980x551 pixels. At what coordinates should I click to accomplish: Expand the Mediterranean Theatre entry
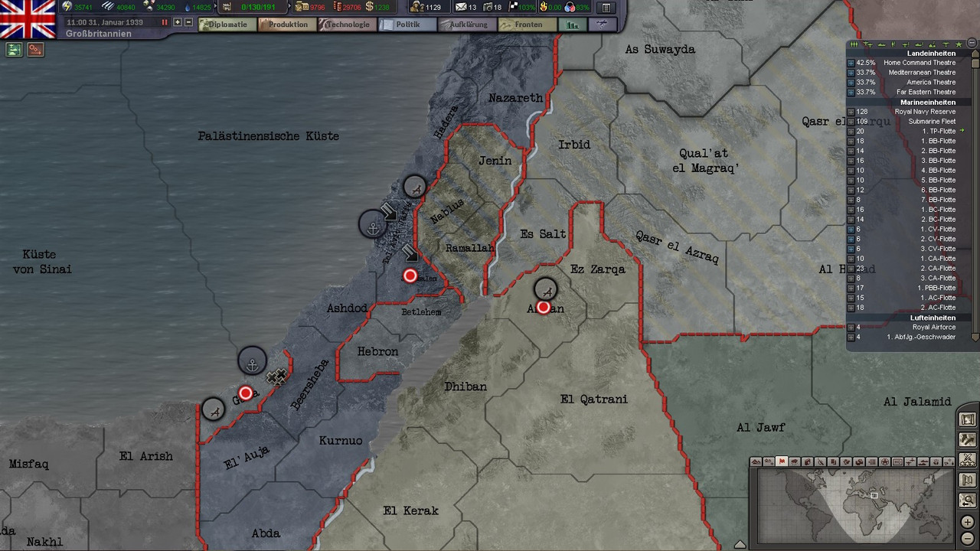(851, 73)
